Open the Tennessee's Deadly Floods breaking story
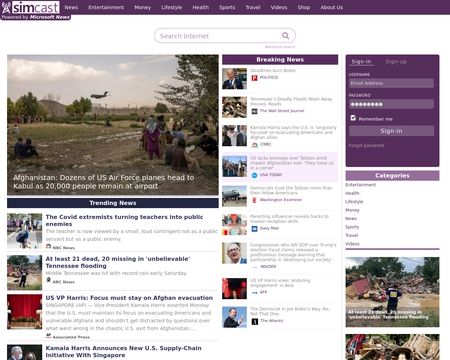The height and width of the screenshot is (360, 450). click(x=291, y=101)
